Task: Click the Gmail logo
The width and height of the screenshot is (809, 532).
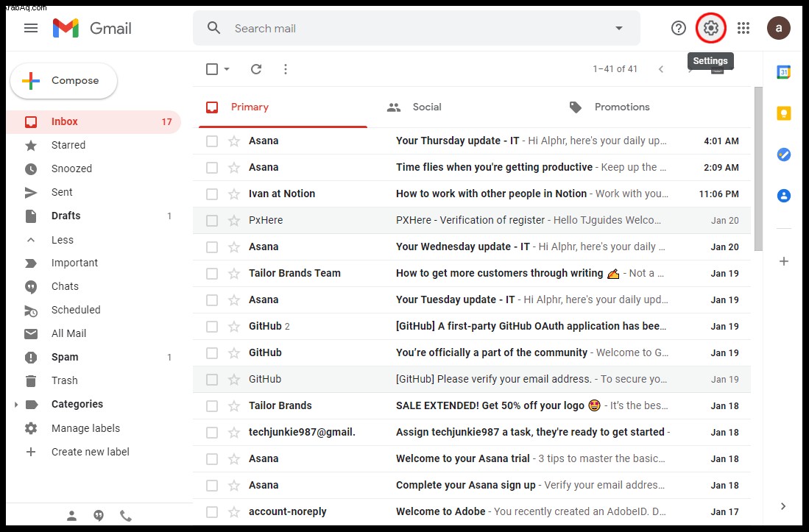Action: [92, 28]
